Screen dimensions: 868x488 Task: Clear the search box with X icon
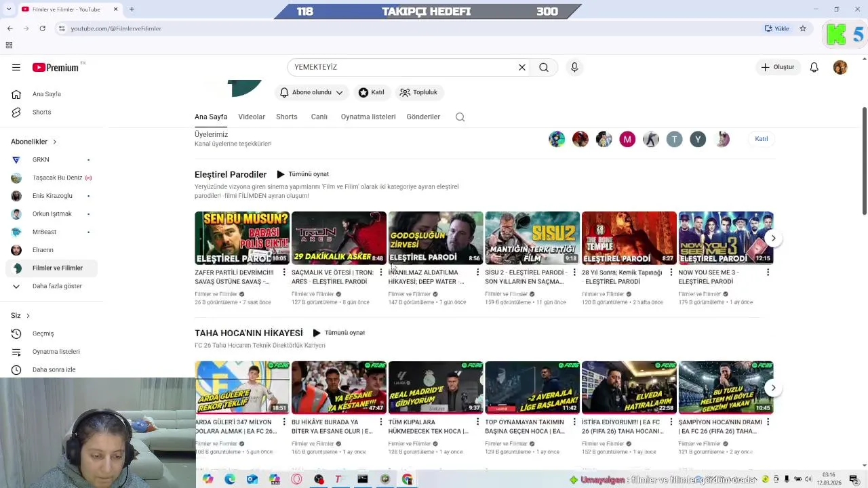click(x=522, y=67)
